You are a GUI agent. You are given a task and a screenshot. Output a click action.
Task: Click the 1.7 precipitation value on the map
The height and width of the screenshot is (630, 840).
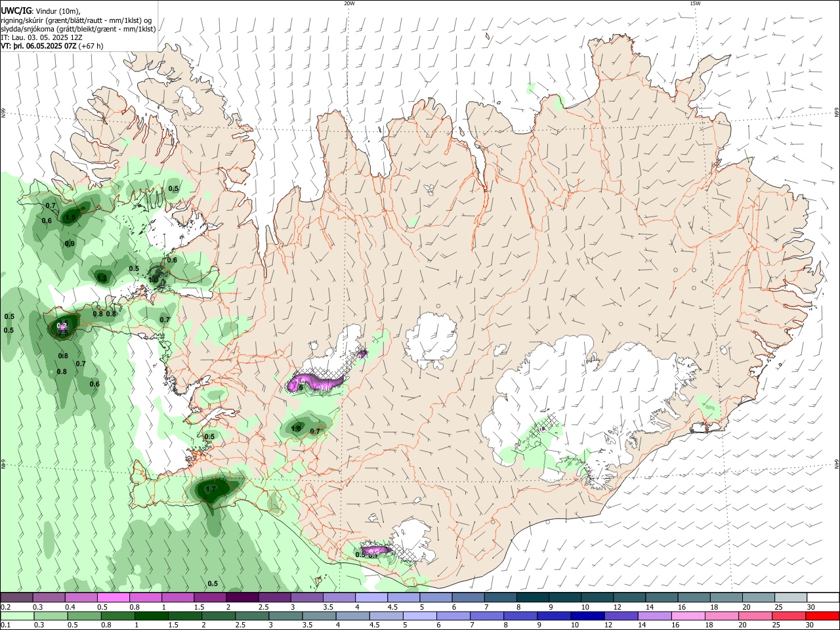[211, 490]
